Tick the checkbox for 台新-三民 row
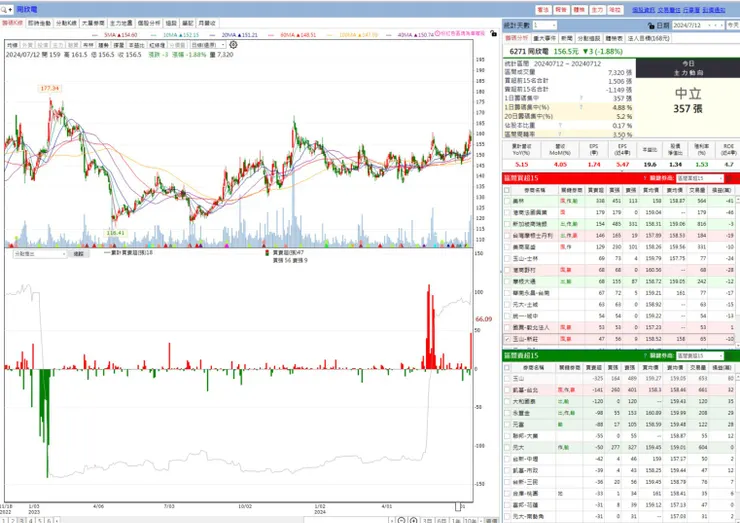This screenshot has width=740, height=523. click(x=507, y=482)
